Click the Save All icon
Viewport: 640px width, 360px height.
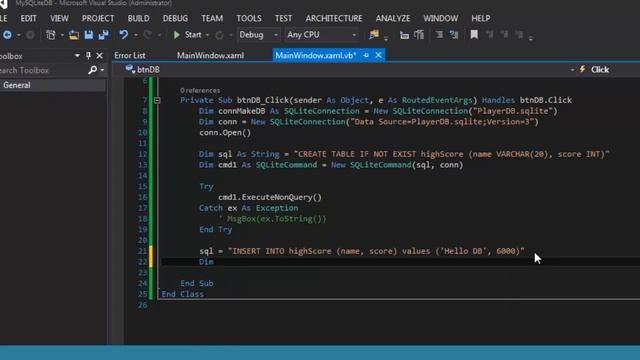coord(103,35)
